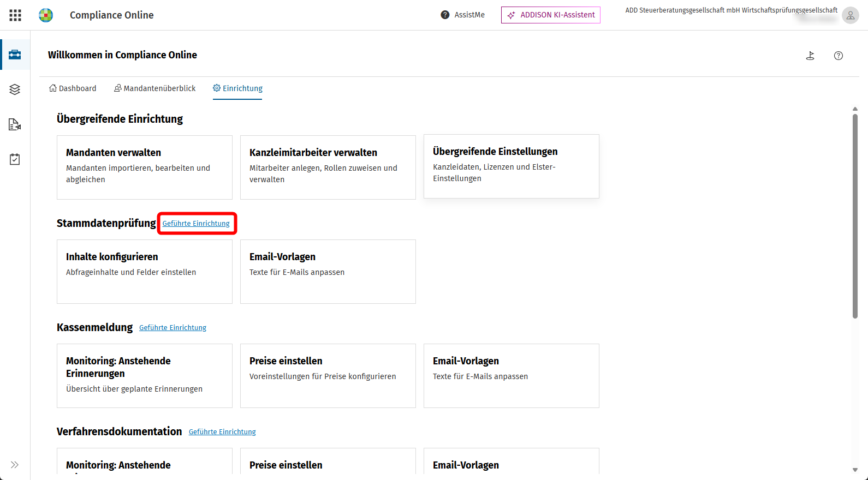Click the ADD Steuerberatungsgesellschaft company name
Screen dimensions: 868x480
click(x=731, y=10)
